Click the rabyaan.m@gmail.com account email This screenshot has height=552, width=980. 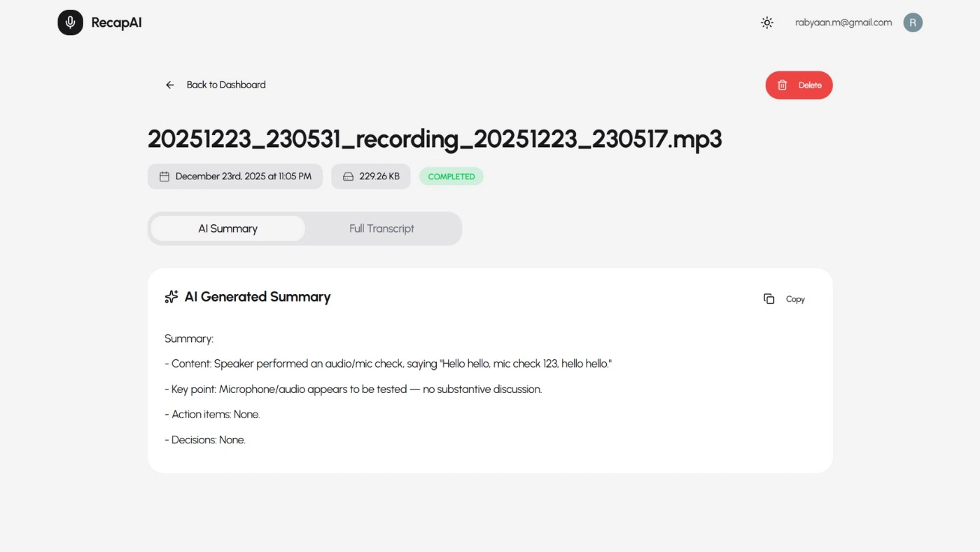coord(843,22)
